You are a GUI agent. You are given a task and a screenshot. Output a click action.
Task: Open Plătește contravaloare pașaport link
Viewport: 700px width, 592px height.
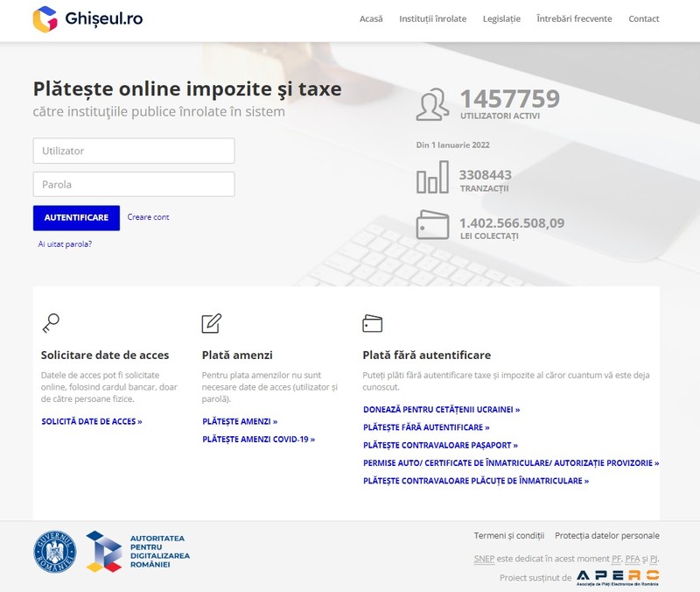[x=440, y=445]
